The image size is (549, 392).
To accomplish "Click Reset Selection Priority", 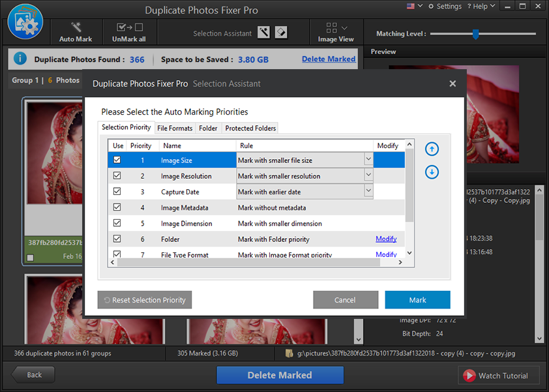I will click(144, 300).
